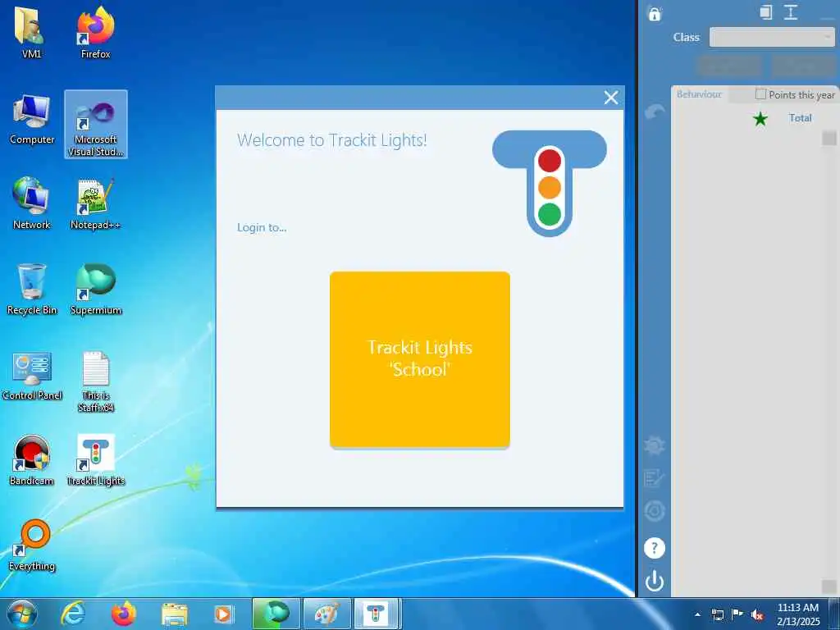Switch to Paint in the taskbar
Image resolution: width=840 pixels, height=630 pixels.
point(326,614)
